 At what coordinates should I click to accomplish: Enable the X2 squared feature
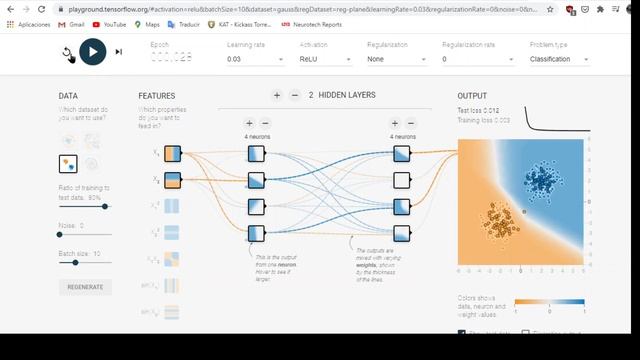[x=172, y=233]
